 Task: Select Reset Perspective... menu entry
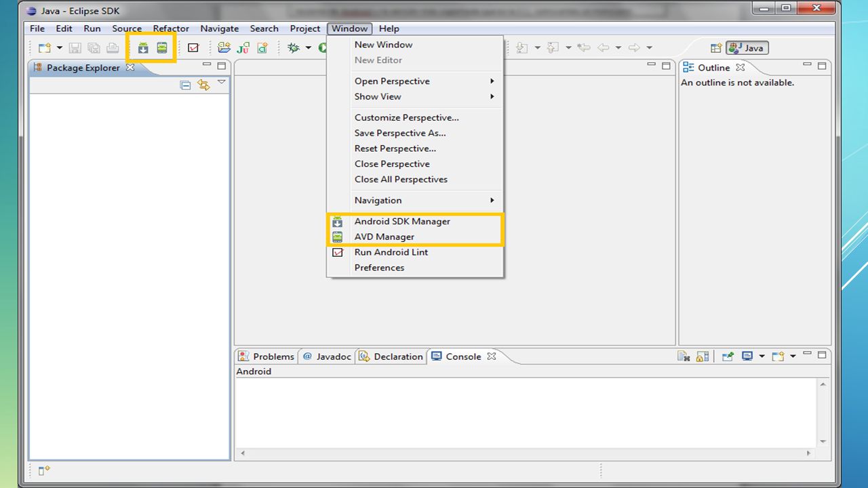(415, 148)
